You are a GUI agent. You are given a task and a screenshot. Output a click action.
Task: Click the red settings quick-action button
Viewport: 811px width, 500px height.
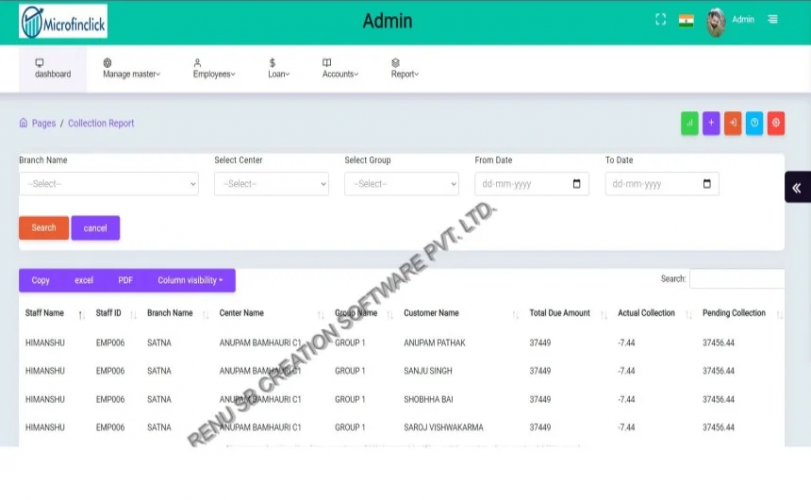pos(776,123)
